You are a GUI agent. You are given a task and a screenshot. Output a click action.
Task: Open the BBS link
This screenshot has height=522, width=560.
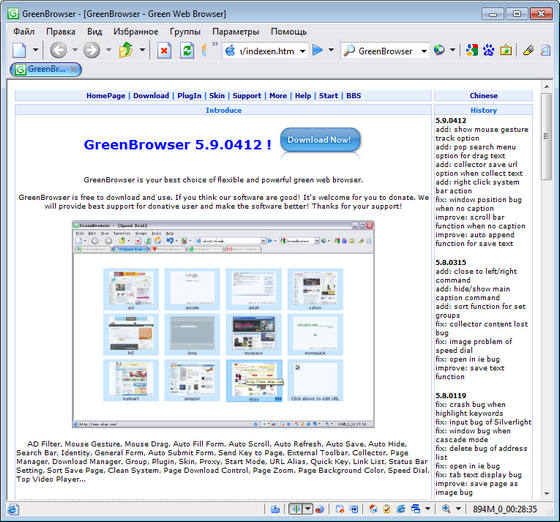point(354,96)
